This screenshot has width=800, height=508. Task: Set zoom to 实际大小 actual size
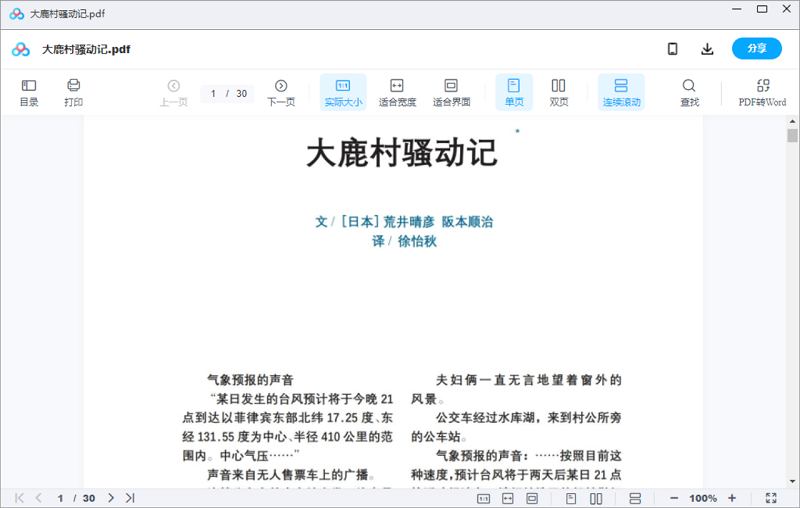click(343, 92)
